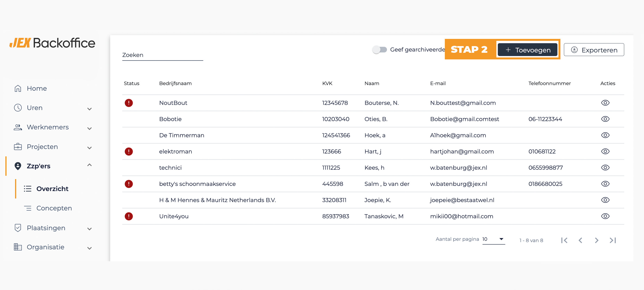Click the Home house icon
This screenshot has width=644, height=290.
pyautogui.click(x=18, y=88)
